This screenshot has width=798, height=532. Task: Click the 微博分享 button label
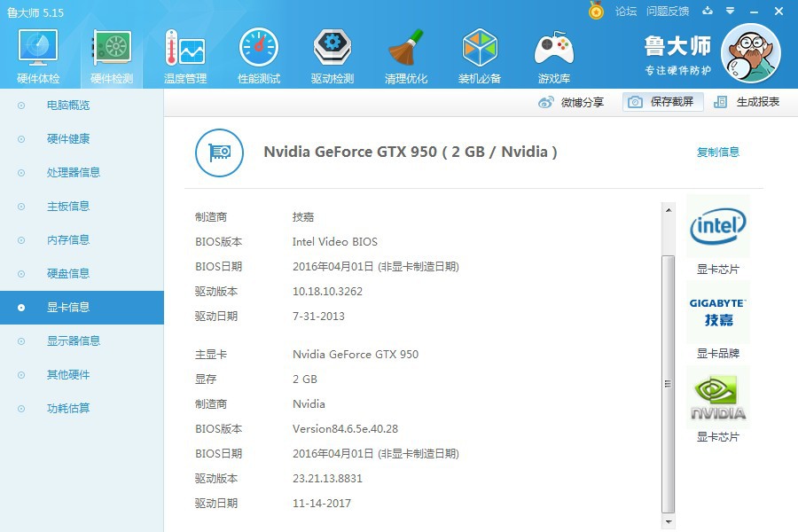click(583, 102)
